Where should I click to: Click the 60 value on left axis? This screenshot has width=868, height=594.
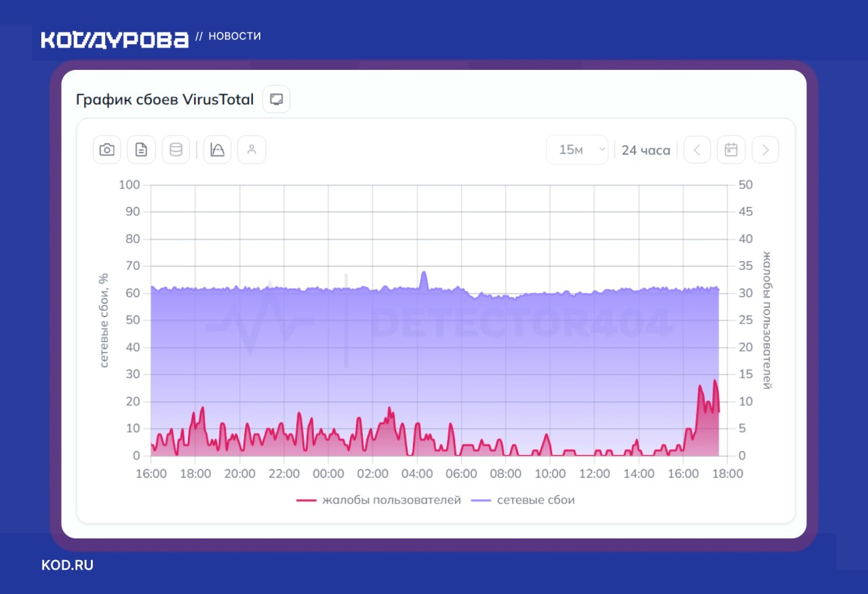click(132, 294)
